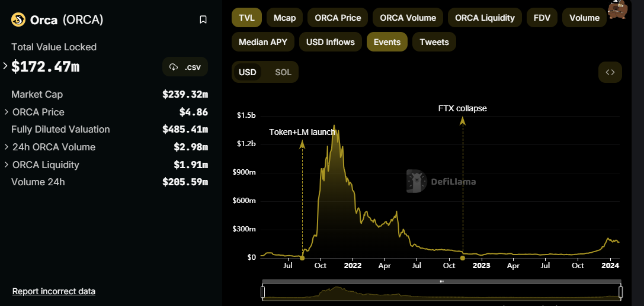
Task: Click the Volume 24h value $205.59m
Action: coord(185,182)
